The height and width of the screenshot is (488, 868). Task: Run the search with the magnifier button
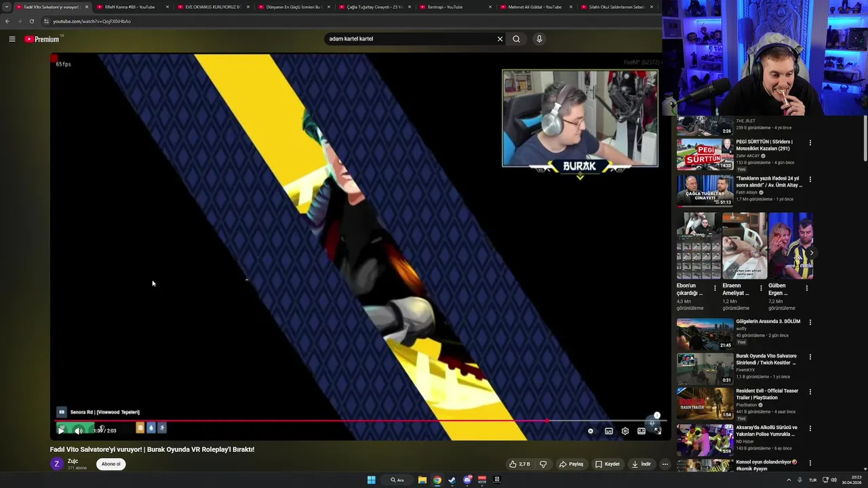[x=516, y=39]
